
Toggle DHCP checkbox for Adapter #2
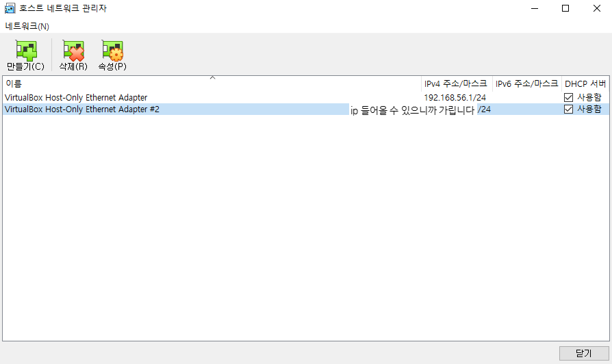pos(568,109)
